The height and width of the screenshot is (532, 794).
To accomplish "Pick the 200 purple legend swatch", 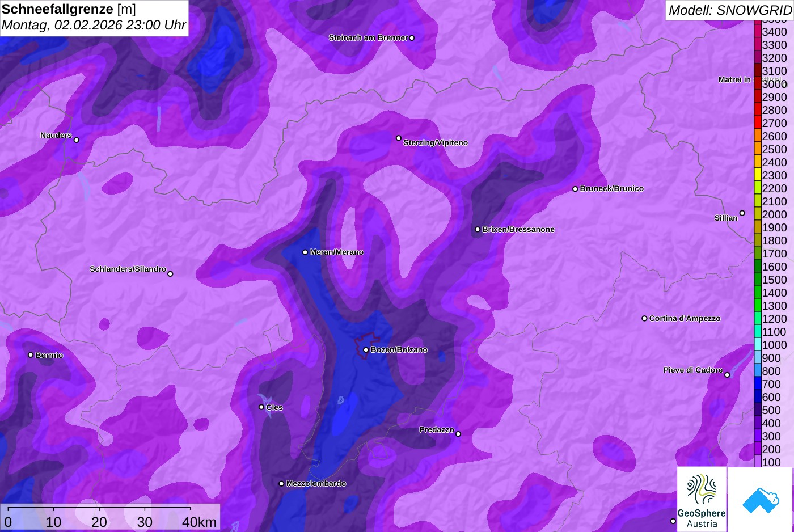I will point(758,449).
